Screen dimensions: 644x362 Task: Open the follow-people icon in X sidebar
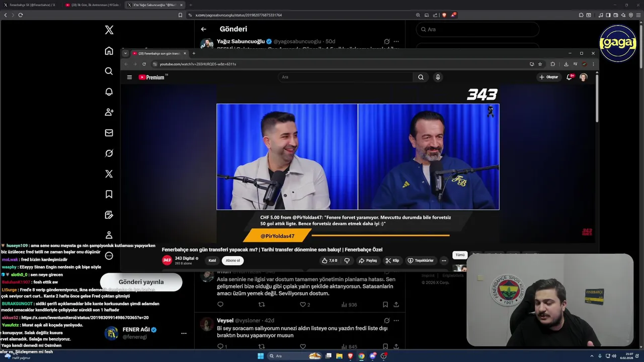(109, 112)
